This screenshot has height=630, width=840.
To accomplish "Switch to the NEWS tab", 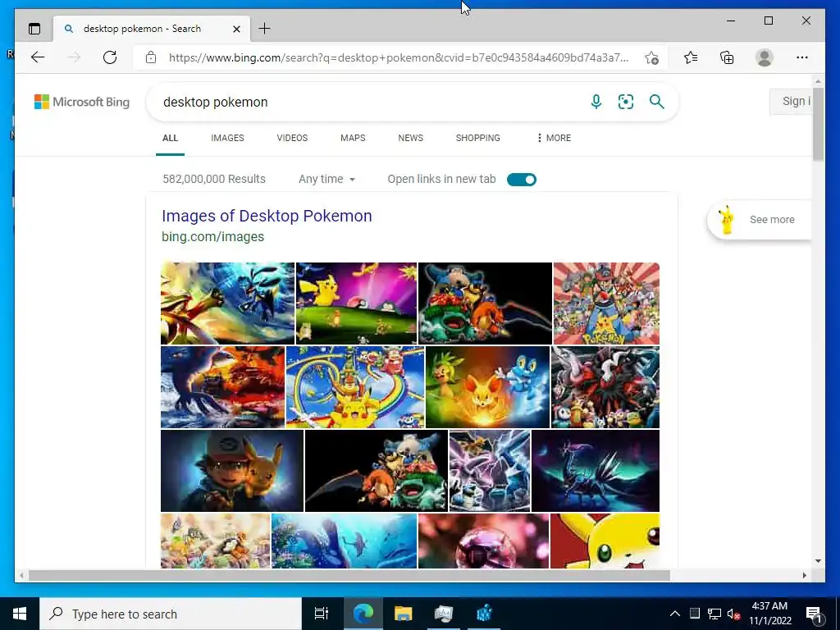I will [410, 138].
